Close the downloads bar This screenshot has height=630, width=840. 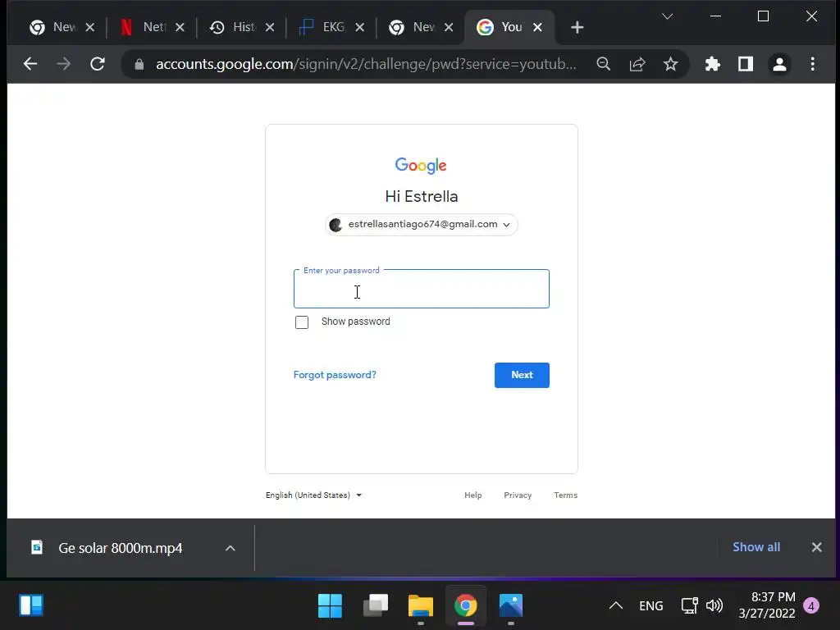(816, 547)
